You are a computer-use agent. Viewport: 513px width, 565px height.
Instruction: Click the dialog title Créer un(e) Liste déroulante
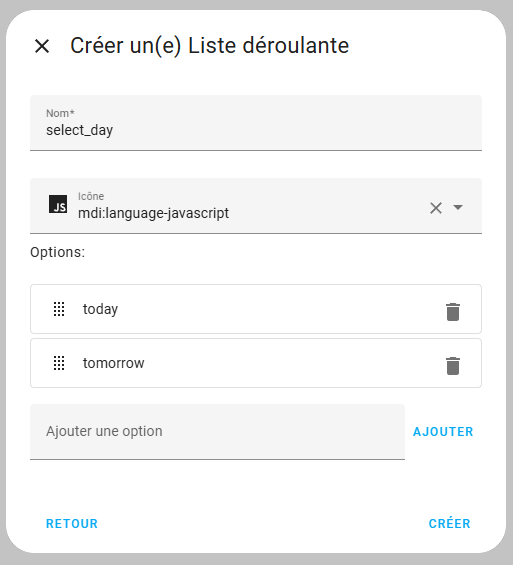[210, 46]
